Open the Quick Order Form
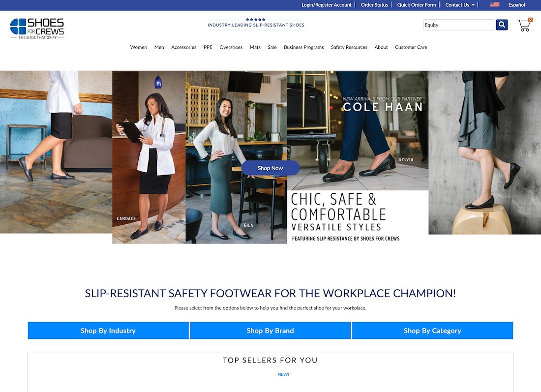 (x=417, y=5)
